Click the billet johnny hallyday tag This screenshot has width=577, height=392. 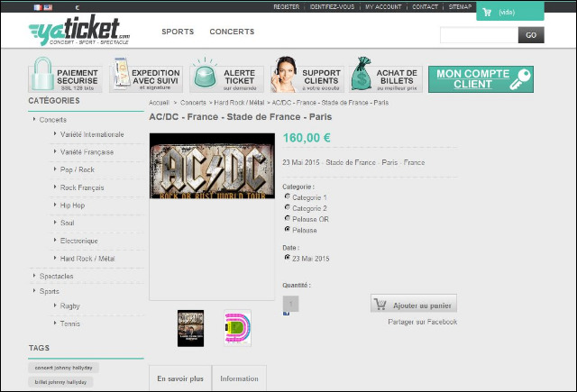tap(60, 382)
